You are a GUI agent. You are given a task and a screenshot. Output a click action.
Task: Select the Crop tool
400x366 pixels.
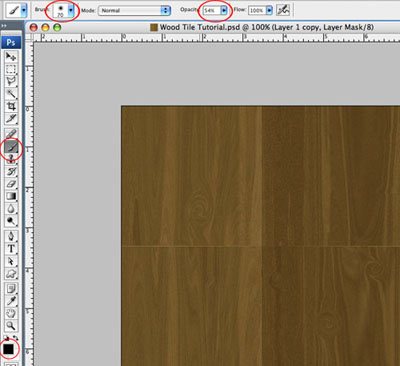pyautogui.click(x=11, y=106)
